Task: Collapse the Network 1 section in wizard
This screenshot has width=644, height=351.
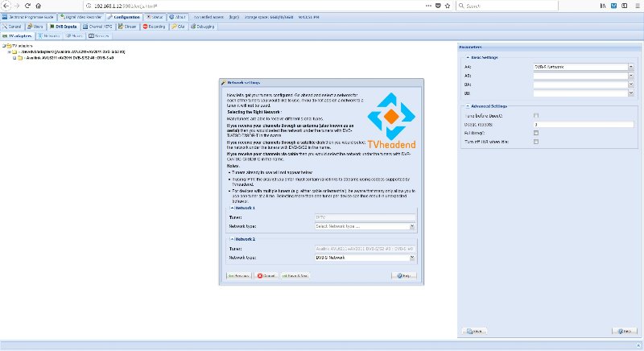Action: (232, 209)
